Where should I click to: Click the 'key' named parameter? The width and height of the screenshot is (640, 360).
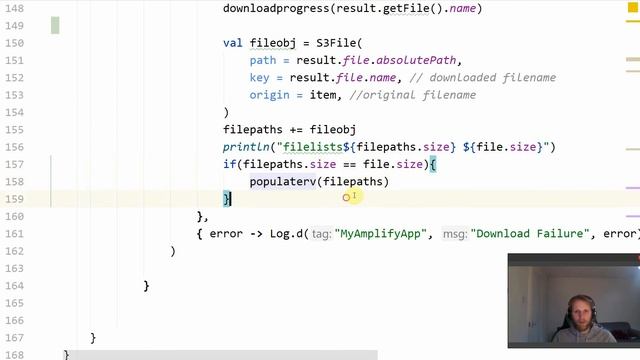tap(259, 78)
